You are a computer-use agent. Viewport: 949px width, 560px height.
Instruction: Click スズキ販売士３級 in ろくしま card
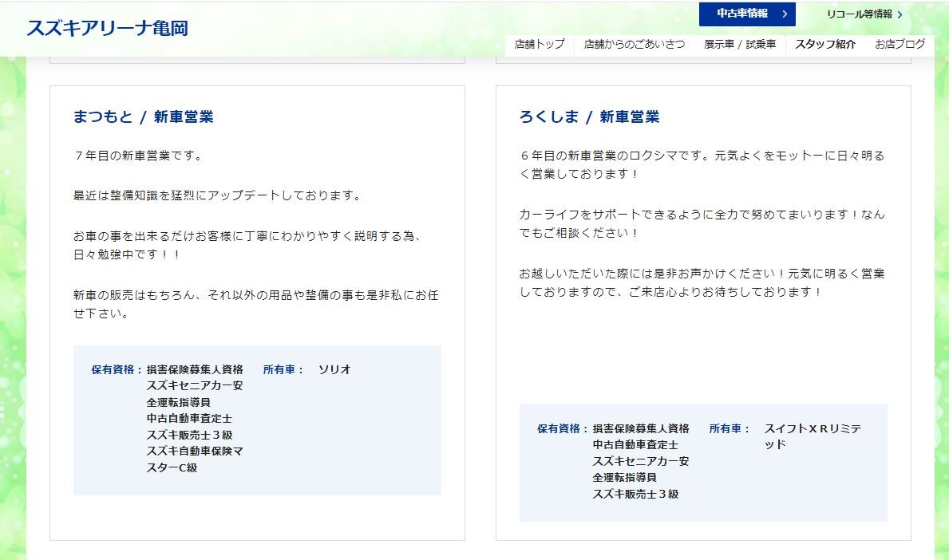pyautogui.click(x=635, y=494)
